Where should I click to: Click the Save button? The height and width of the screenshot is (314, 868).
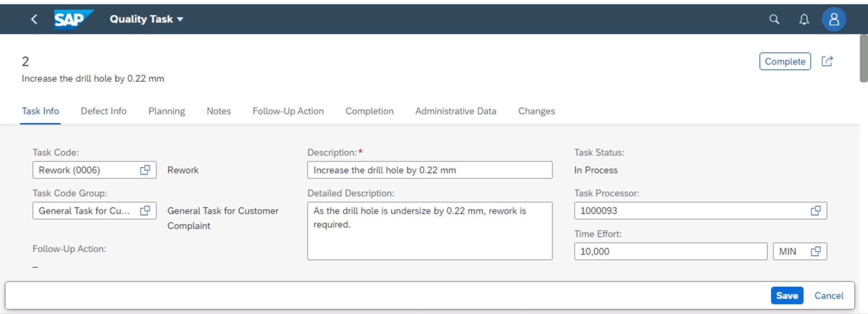(x=787, y=295)
